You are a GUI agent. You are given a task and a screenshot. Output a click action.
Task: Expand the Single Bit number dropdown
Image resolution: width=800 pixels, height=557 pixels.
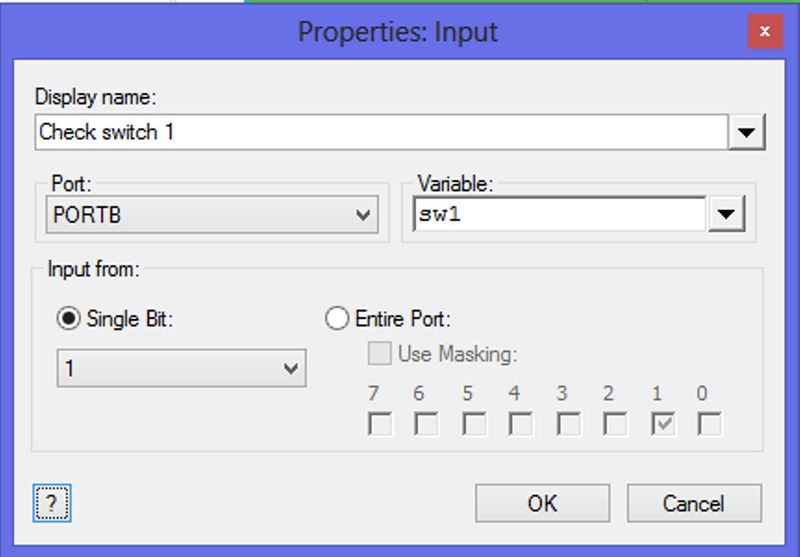click(181, 368)
